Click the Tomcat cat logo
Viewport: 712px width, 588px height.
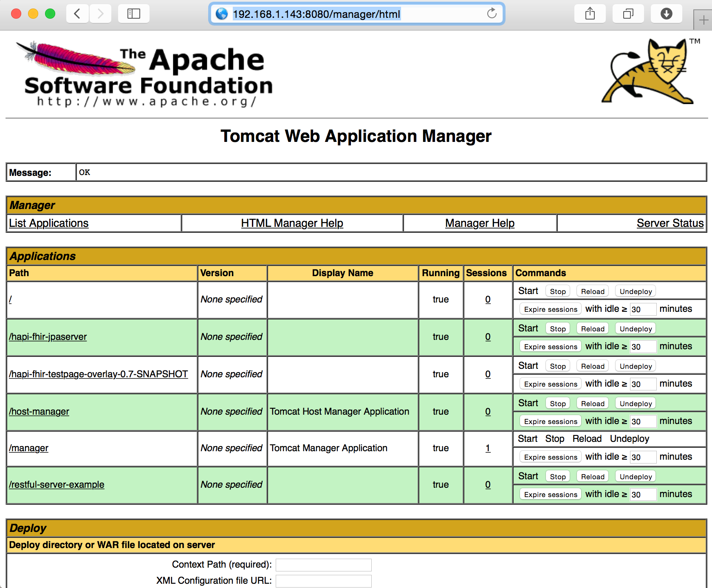[x=650, y=71]
